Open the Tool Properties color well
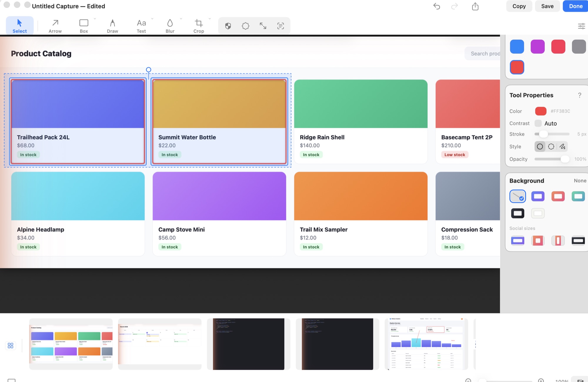Viewport: 588px width, 382px height. (x=541, y=111)
